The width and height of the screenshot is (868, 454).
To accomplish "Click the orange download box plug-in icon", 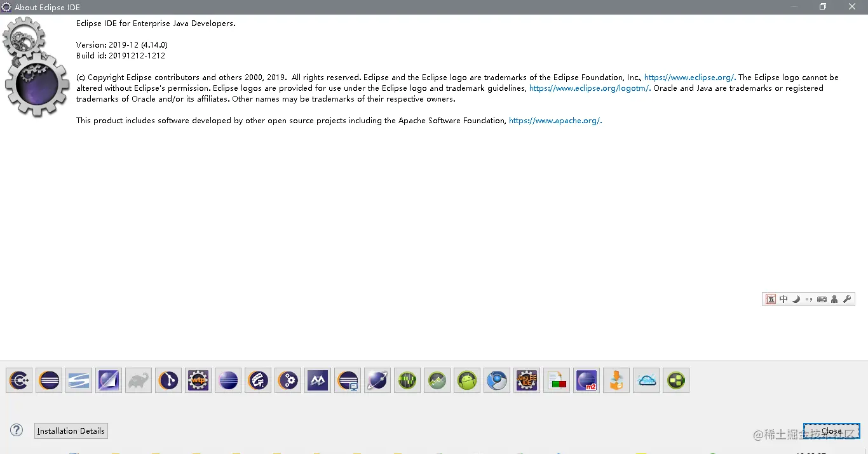I will tap(616, 380).
